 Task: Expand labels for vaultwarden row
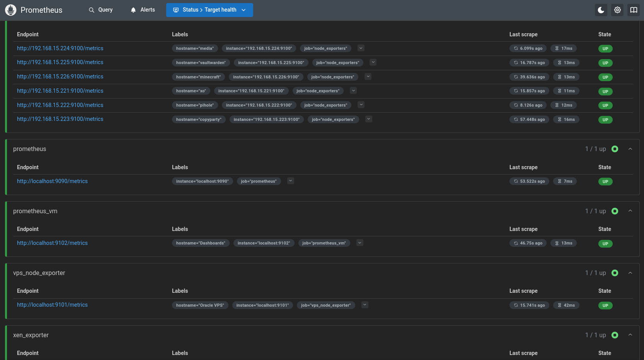[x=373, y=62]
